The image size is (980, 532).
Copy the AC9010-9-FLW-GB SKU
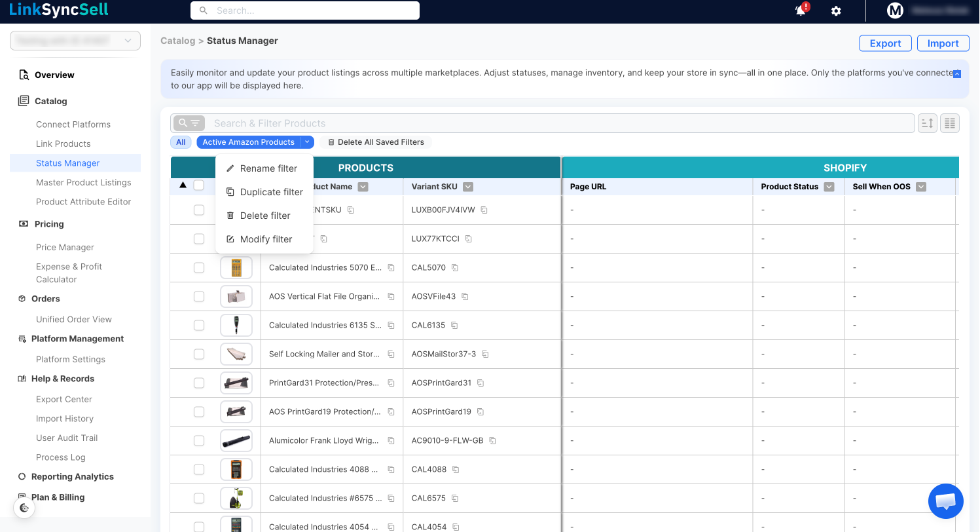pyautogui.click(x=493, y=441)
